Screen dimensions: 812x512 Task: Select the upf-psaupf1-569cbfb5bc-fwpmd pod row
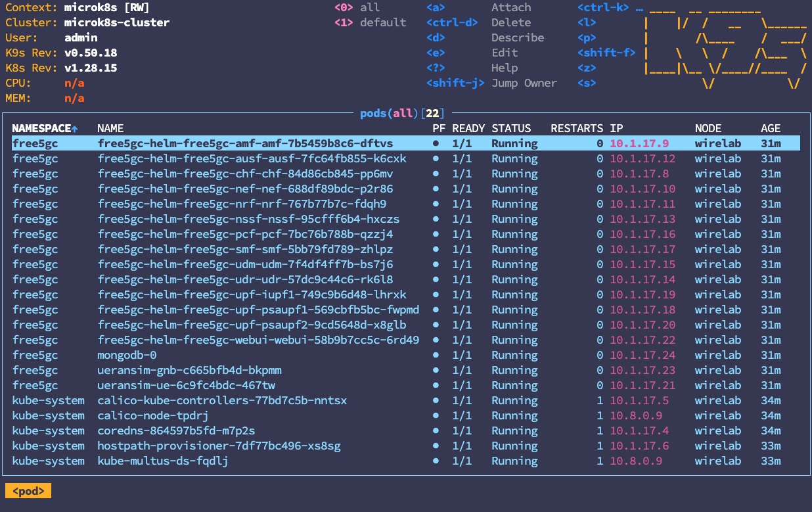click(x=406, y=310)
